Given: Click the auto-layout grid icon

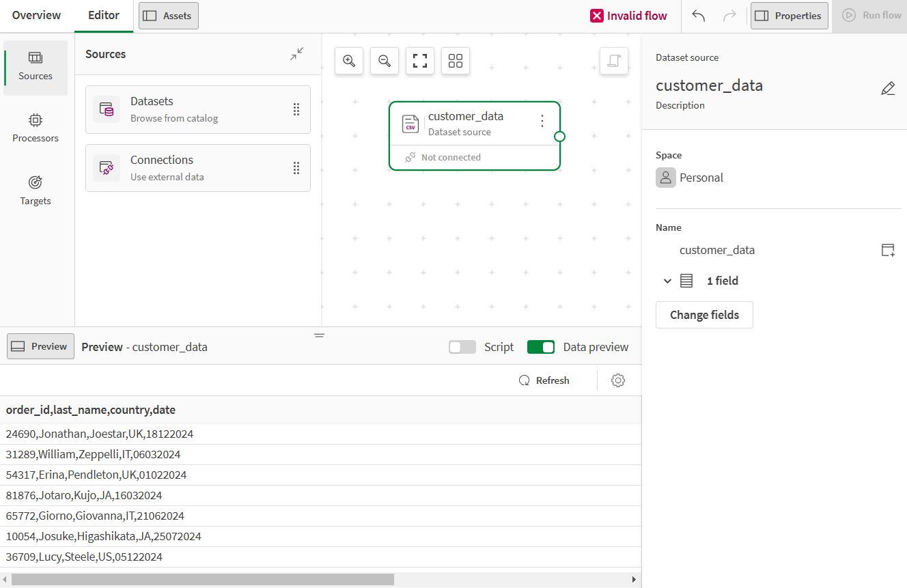Looking at the screenshot, I should [x=456, y=61].
